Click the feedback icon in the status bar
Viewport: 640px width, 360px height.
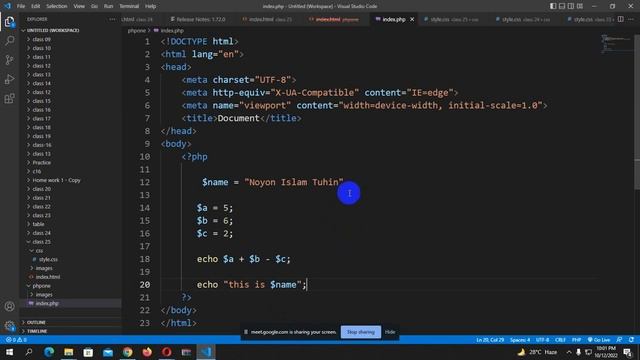click(x=620, y=340)
